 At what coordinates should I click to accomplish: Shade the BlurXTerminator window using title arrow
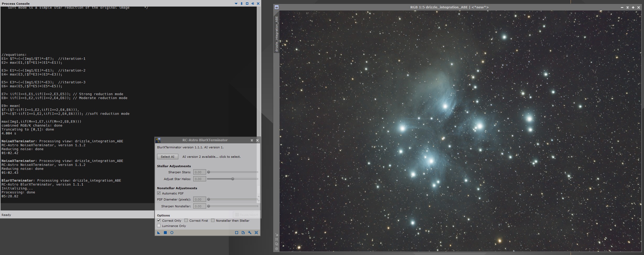[x=252, y=140]
